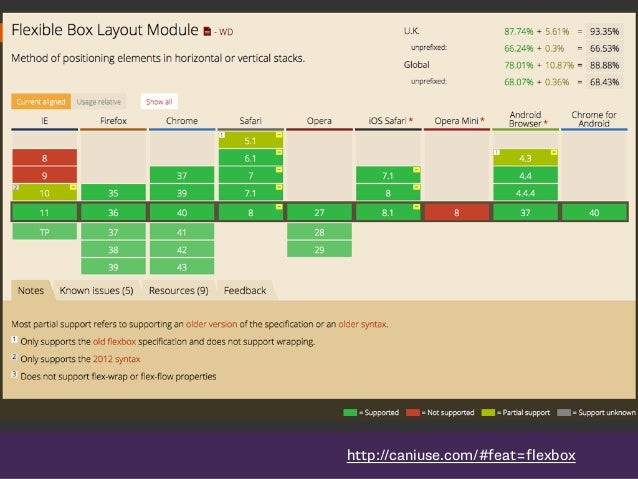638x479 pixels.
Task: Click the Firefox column header
Action: coord(113,121)
